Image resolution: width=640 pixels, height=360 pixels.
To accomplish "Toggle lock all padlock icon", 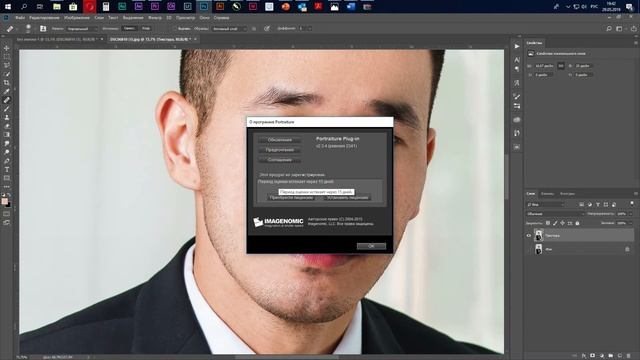I will click(x=577, y=223).
